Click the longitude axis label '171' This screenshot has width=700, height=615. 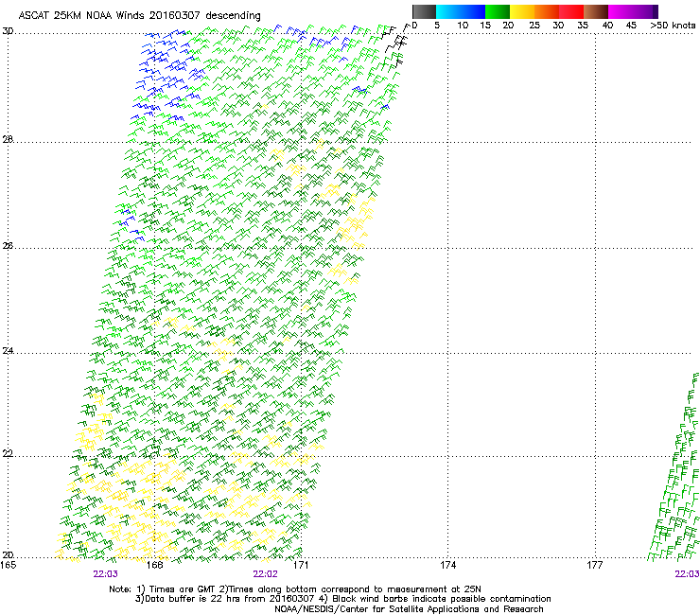(301, 565)
